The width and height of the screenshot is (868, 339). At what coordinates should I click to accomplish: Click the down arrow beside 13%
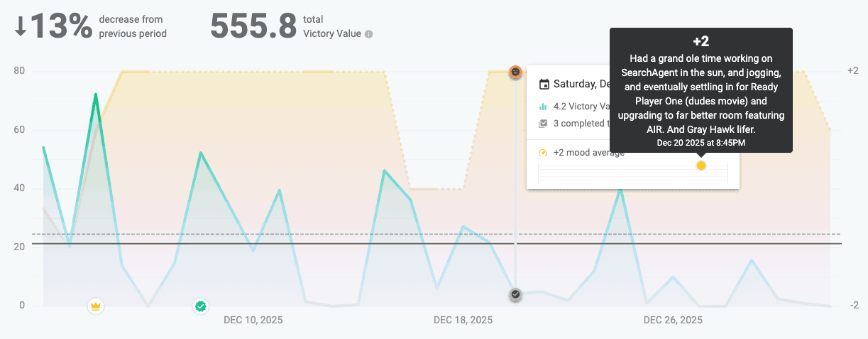[x=21, y=27]
